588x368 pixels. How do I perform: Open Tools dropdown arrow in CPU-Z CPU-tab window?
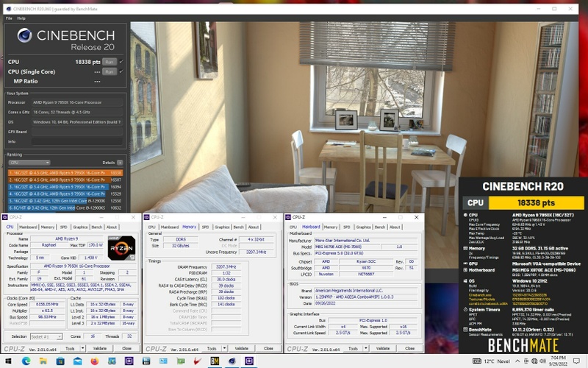coord(83,348)
